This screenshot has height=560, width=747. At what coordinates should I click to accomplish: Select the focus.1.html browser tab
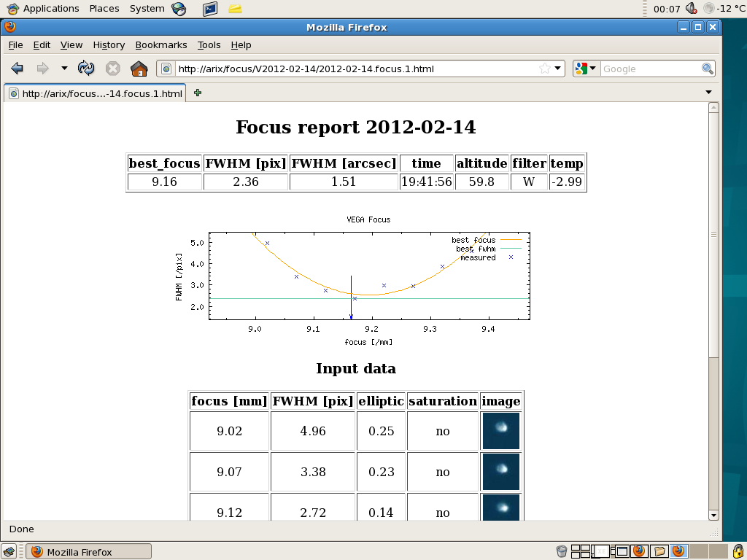point(96,93)
